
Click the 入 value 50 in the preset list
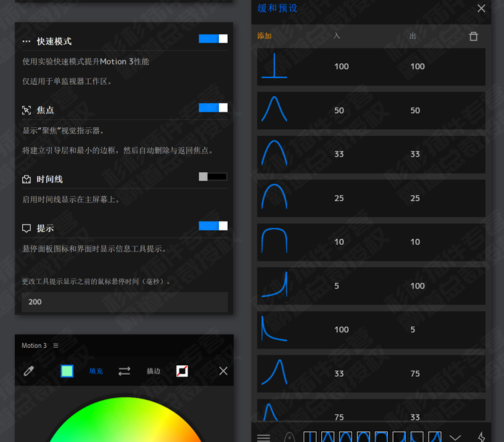(x=339, y=110)
